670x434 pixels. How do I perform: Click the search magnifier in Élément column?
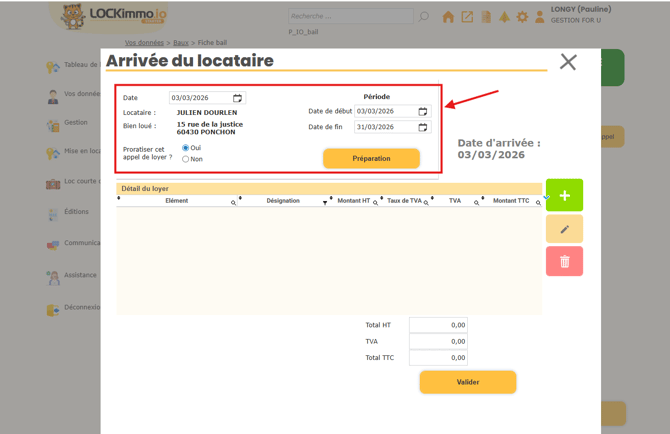[234, 202]
